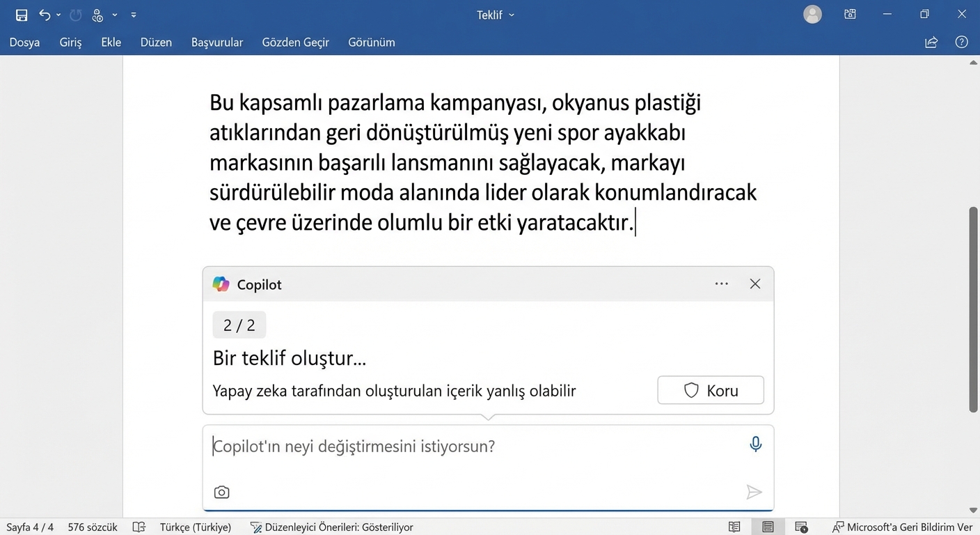Open Microsoft'a Geri Bildirim Ver
This screenshot has width=980, height=535.
(903, 527)
